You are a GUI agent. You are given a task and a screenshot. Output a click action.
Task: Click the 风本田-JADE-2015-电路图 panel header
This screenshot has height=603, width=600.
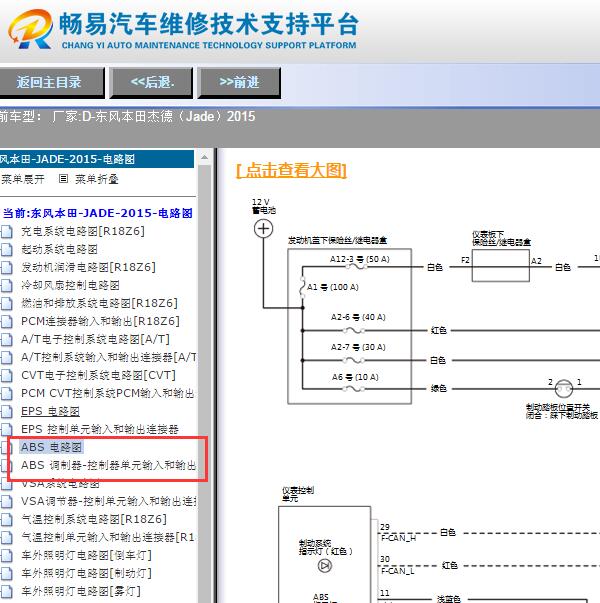pyautogui.click(x=97, y=159)
